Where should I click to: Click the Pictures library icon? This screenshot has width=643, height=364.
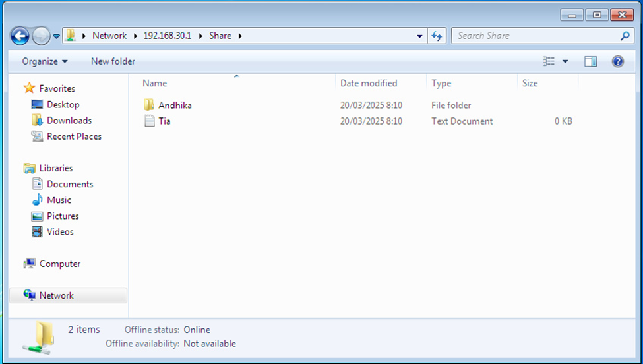(37, 216)
